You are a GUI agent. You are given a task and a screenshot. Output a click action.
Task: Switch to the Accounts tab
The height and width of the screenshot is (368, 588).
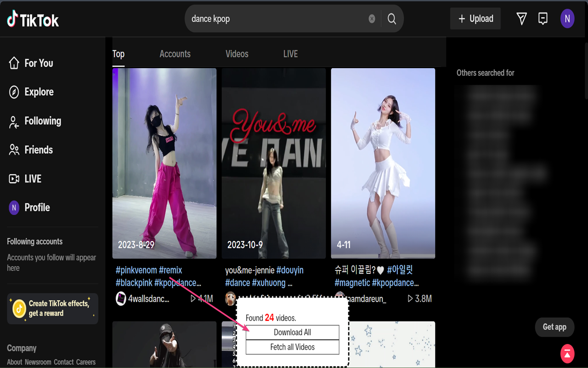click(x=175, y=54)
